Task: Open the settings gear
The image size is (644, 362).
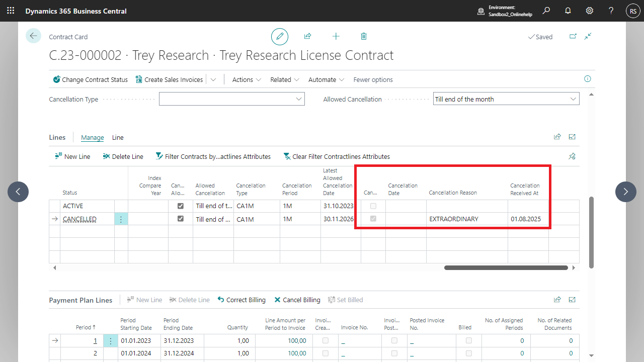Action: [590, 11]
